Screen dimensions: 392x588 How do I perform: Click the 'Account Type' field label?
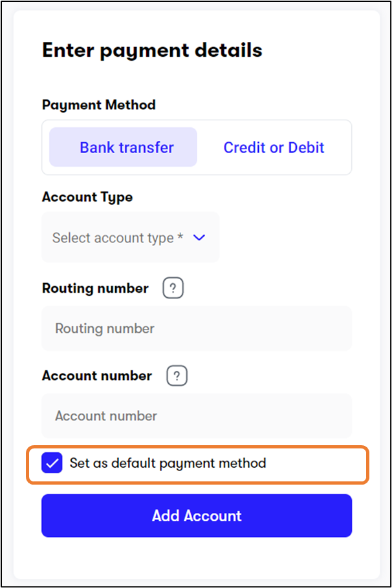point(87,197)
